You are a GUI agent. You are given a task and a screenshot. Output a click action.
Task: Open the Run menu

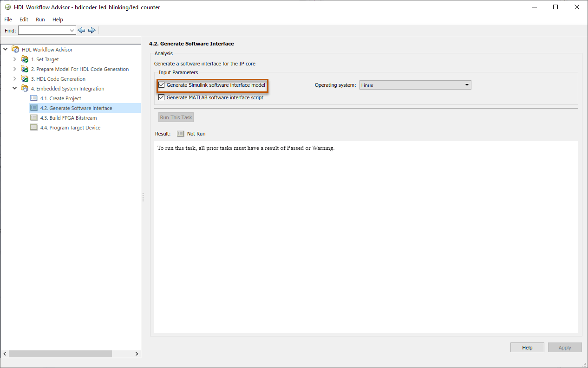tap(40, 19)
